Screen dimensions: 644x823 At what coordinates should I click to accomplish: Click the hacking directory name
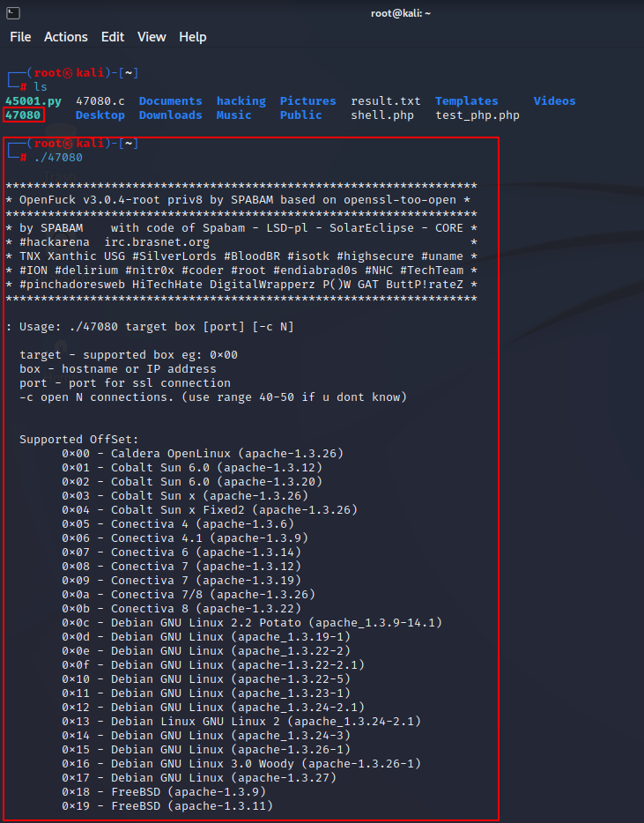241,101
